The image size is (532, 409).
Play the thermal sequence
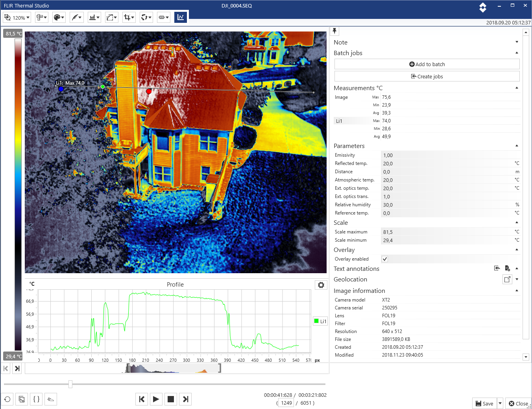click(156, 399)
